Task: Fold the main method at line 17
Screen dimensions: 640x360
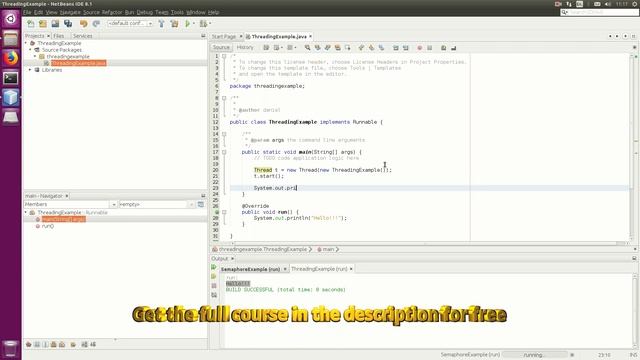Action: click(224, 152)
